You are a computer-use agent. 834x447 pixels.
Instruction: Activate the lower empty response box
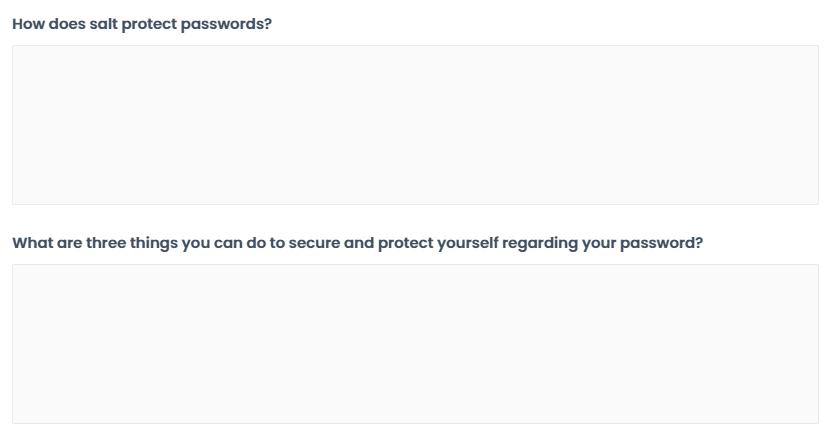pos(415,344)
